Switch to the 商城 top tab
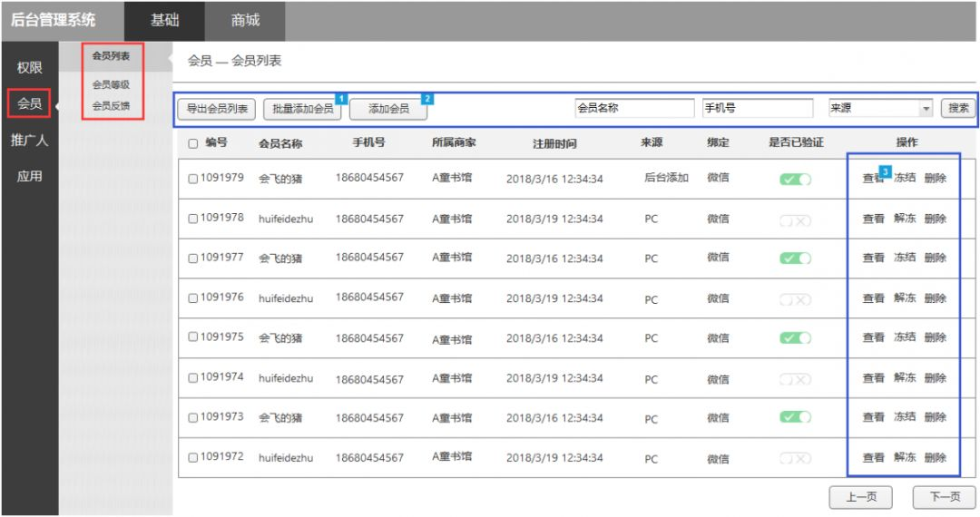The image size is (980, 517). (245, 20)
